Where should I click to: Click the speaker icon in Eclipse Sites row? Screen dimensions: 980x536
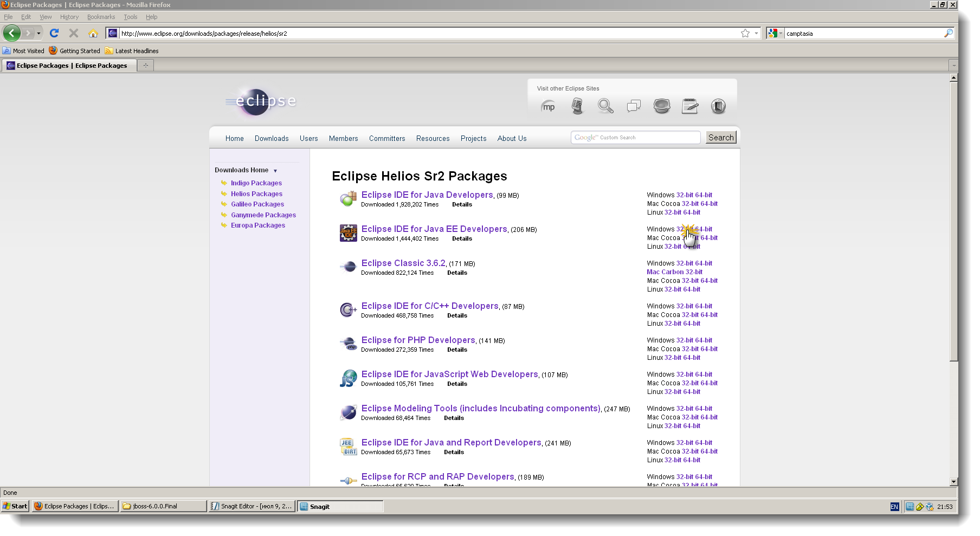tap(662, 106)
